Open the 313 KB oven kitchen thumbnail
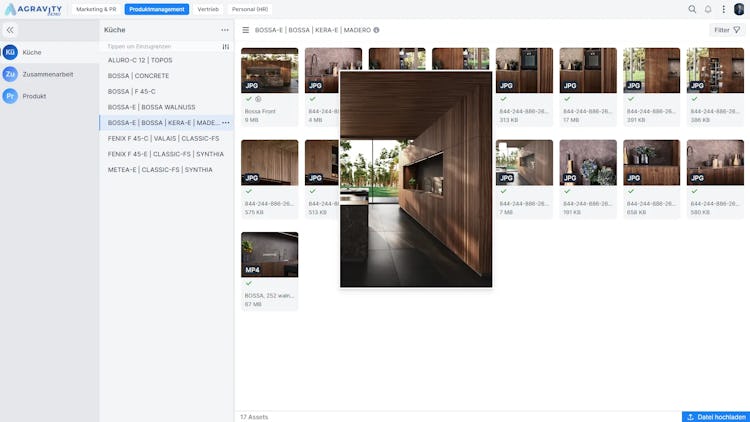Image resolution: width=750 pixels, height=422 pixels. (524, 70)
